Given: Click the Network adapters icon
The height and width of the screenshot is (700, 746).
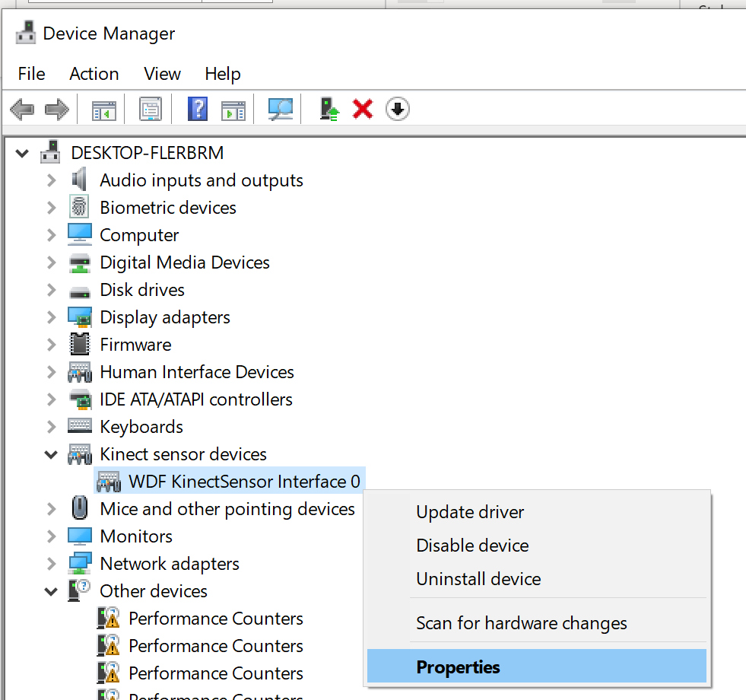Looking at the screenshot, I should (x=79, y=563).
